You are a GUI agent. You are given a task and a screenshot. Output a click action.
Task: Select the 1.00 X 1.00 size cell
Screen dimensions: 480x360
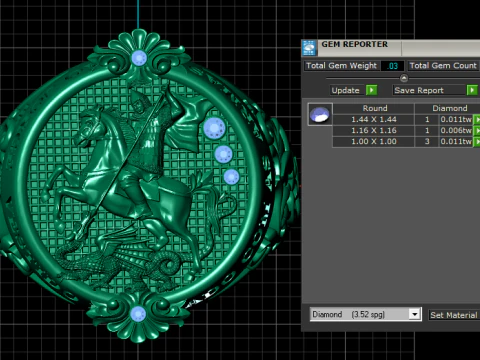tap(374, 141)
